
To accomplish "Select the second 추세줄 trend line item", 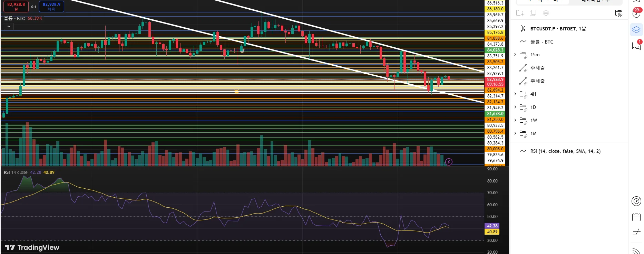I will click(x=569, y=81).
